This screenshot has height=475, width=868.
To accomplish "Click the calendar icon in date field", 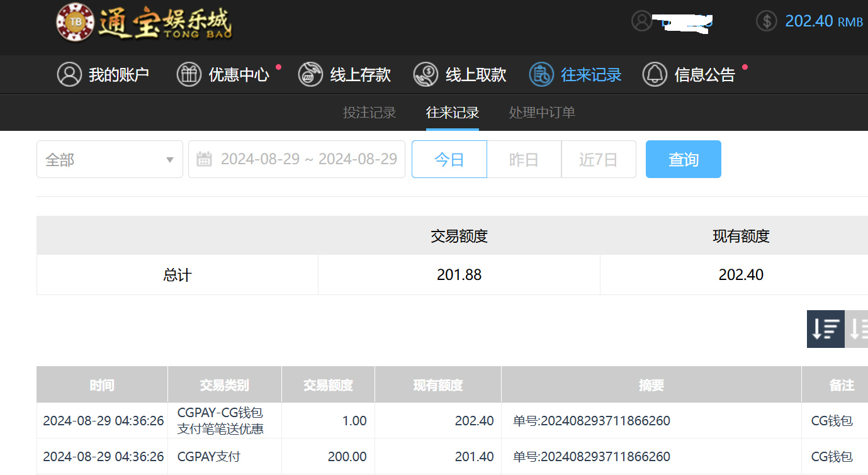I will point(204,159).
